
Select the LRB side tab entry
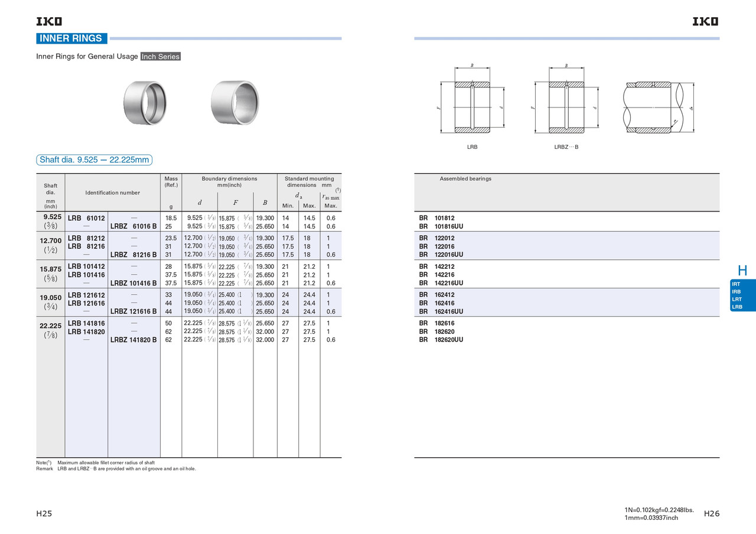(x=737, y=307)
